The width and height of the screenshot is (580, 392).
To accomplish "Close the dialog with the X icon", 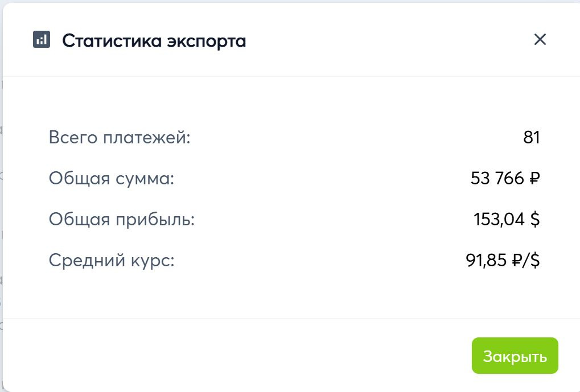I will (x=540, y=39).
